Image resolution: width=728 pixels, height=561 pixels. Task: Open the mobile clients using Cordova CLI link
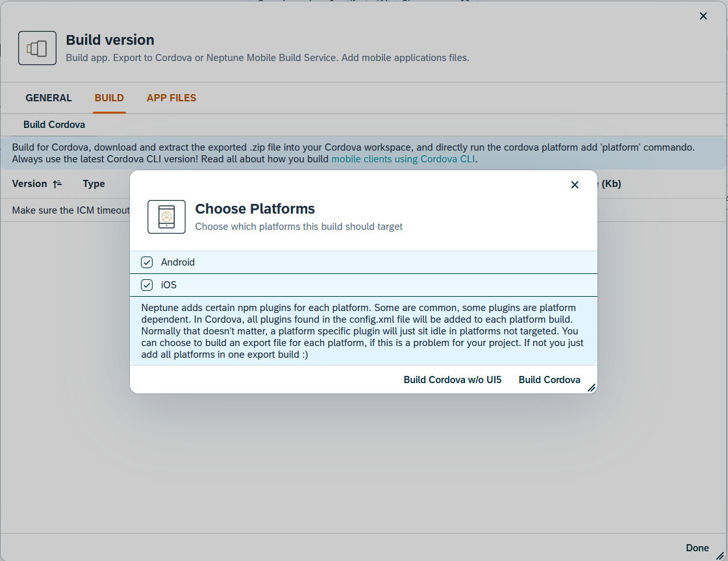(403, 158)
